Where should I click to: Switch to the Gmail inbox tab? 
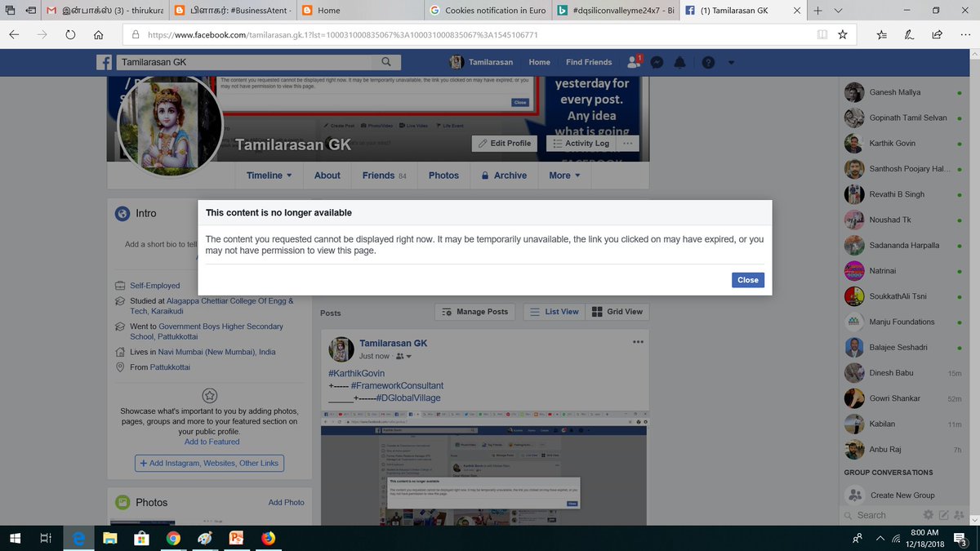pyautogui.click(x=105, y=11)
